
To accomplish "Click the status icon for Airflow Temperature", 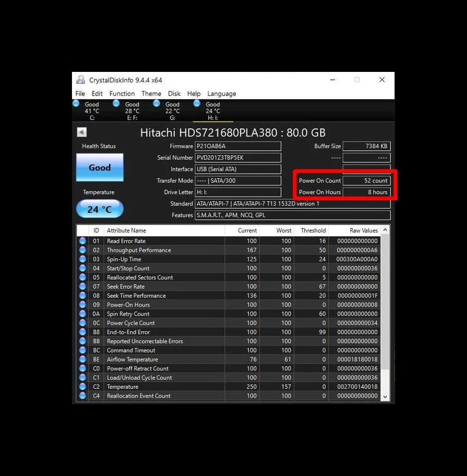I will coord(82,359).
